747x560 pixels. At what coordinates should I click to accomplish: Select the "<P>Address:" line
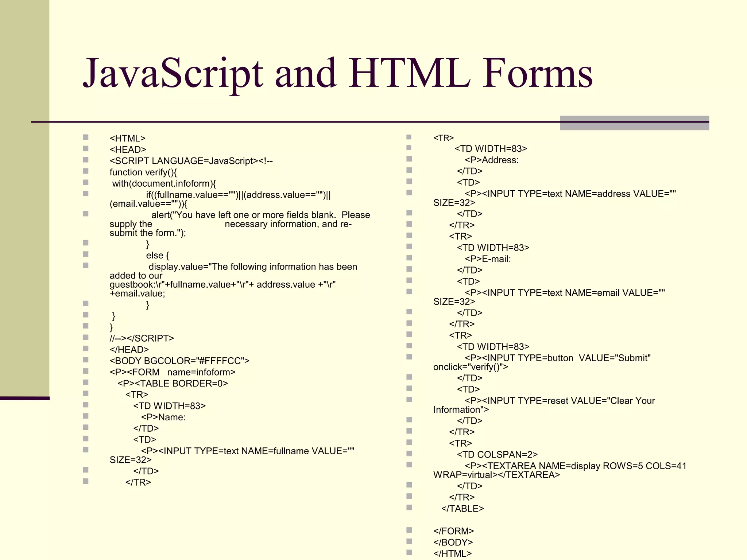[x=491, y=160]
